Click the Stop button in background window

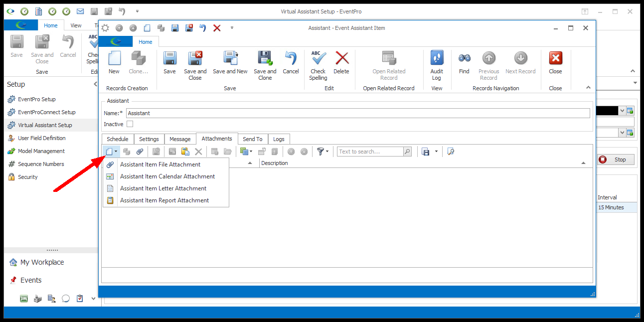tap(616, 160)
